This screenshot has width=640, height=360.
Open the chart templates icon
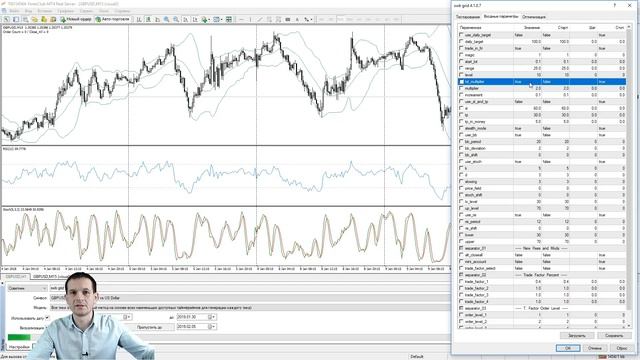click(x=229, y=19)
